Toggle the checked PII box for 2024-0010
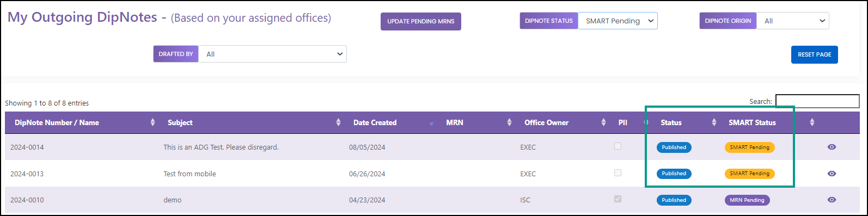 point(618,199)
